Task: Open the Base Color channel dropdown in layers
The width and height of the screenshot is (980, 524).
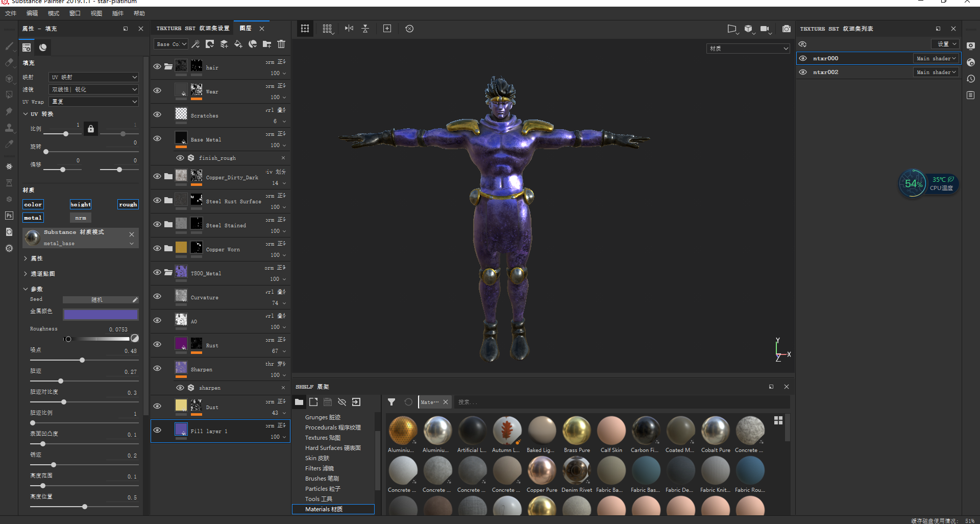Action: point(171,44)
